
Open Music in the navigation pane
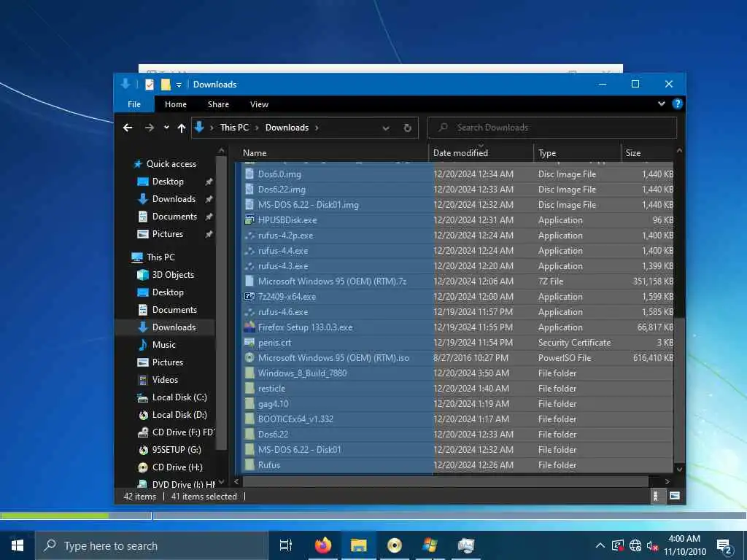tap(164, 345)
